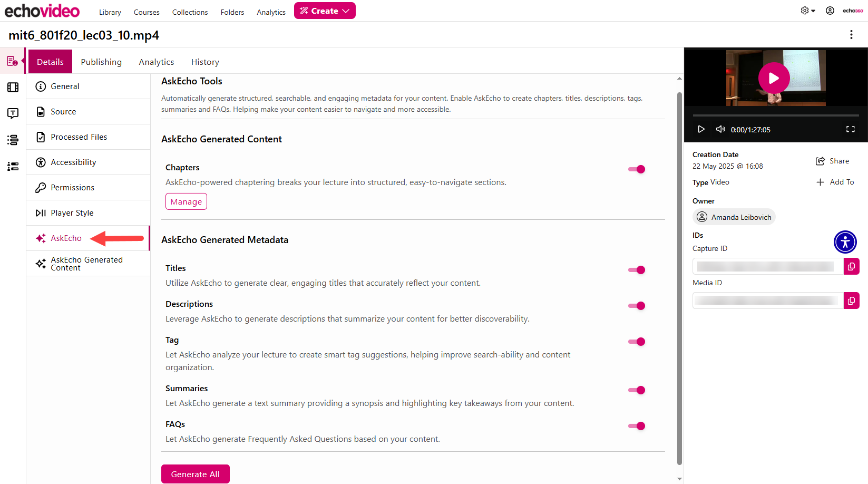This screenshot has width=868, height=484.
Task: Click the plus icon beside Add To
Action: pyautogui.click(x=820, y=182)
